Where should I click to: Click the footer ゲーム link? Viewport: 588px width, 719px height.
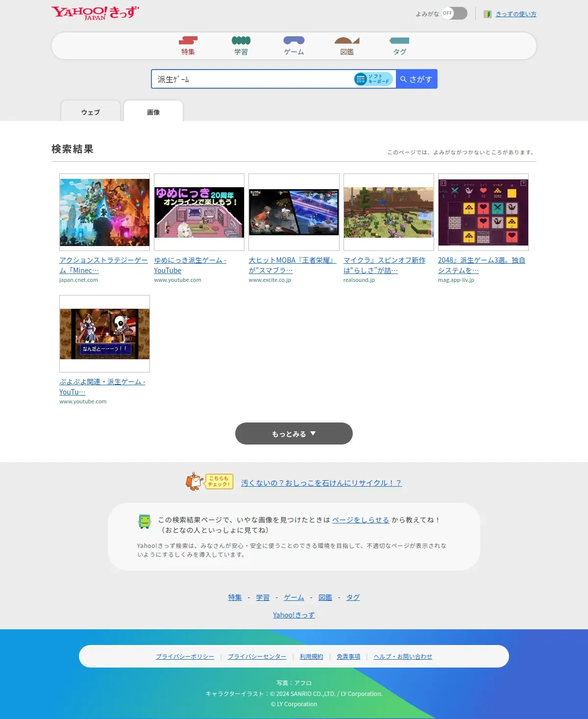coord(294,597)
